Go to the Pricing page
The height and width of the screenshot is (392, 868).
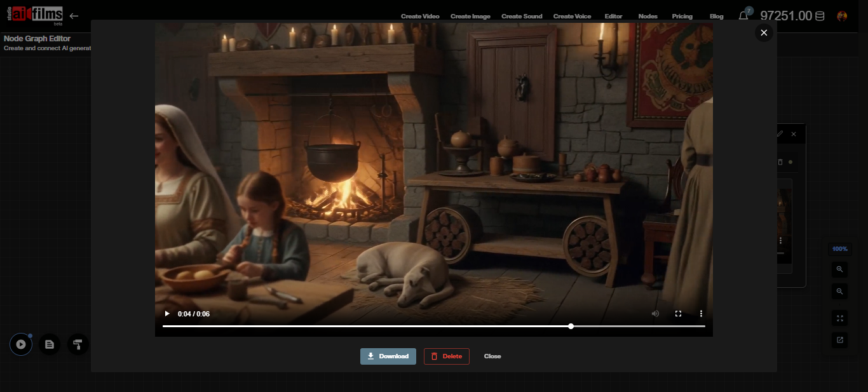click(682, 16)
